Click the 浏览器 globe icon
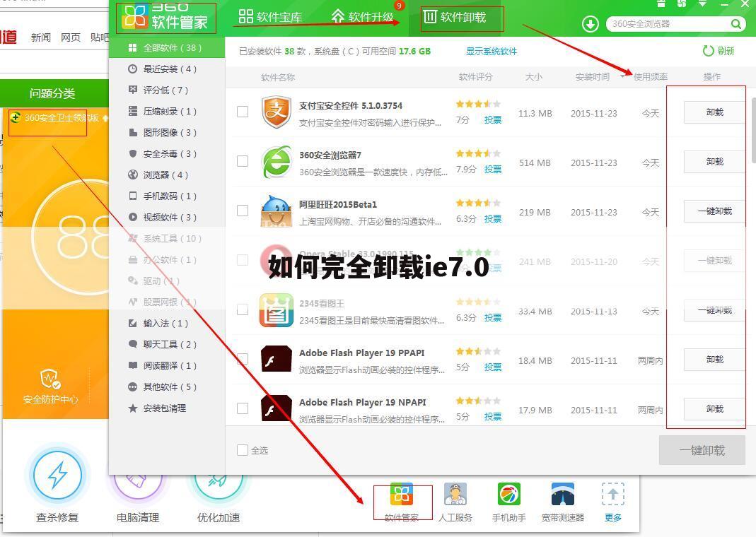The height and width of the screenshot is (537, 756). coord(133,175)
